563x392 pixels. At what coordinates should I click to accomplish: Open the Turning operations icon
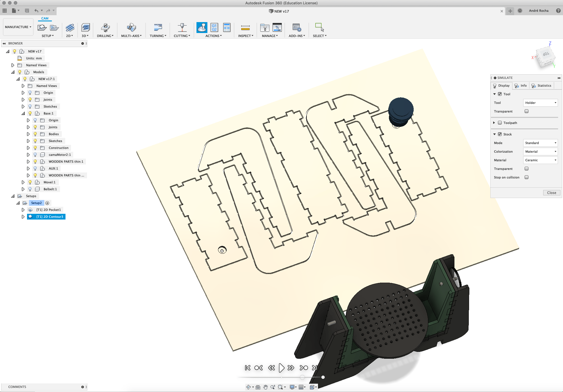coord(157,27)
